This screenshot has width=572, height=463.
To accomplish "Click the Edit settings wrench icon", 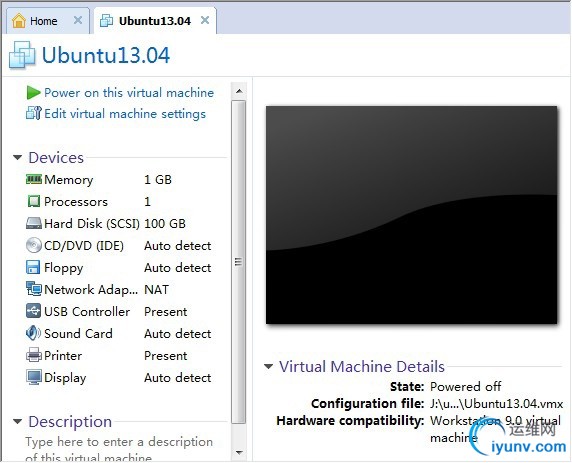I will pyautogui.click(x=34, y=113).
